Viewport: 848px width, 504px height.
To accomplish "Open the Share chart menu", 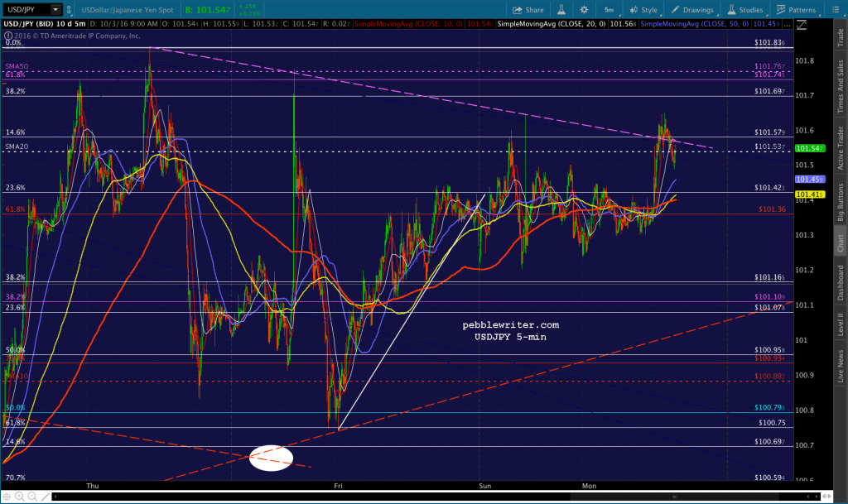I will (528, 10).
